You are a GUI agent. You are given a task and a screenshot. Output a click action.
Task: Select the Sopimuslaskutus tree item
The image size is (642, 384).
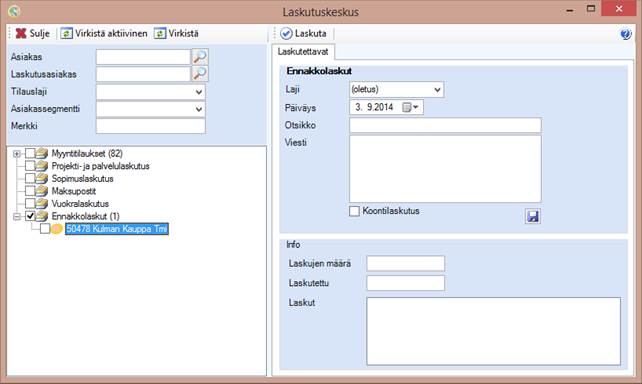click(82, 179)
